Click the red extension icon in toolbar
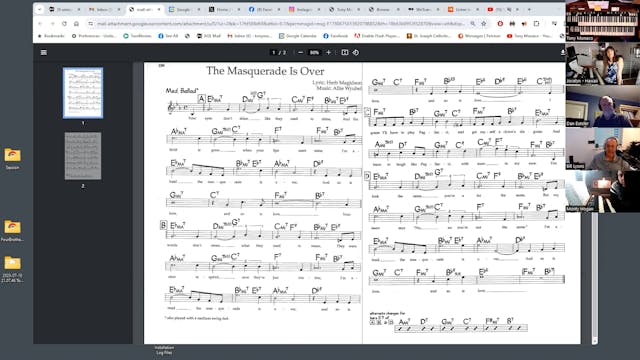Image resolution: width=640 pixels, height=360 pixels. pyautogui.click(x=500, y=24)
